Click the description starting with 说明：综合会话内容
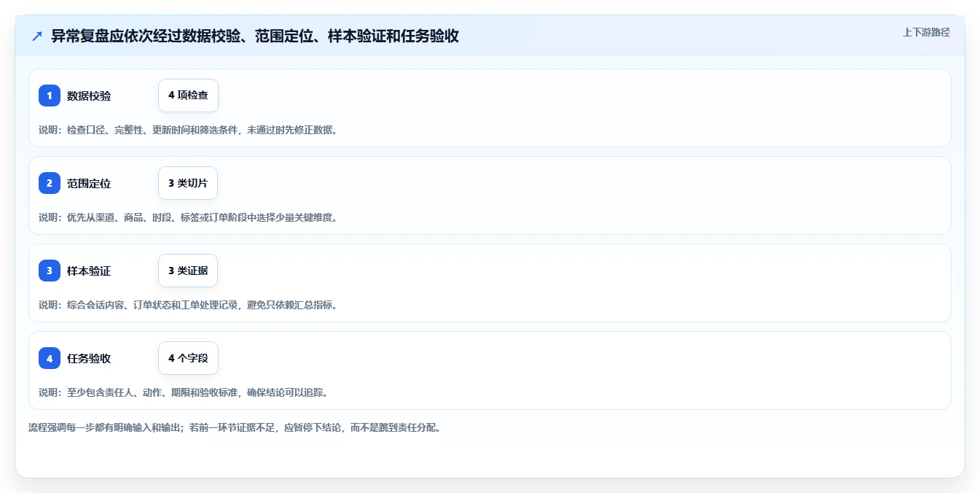 coord(188,305)
